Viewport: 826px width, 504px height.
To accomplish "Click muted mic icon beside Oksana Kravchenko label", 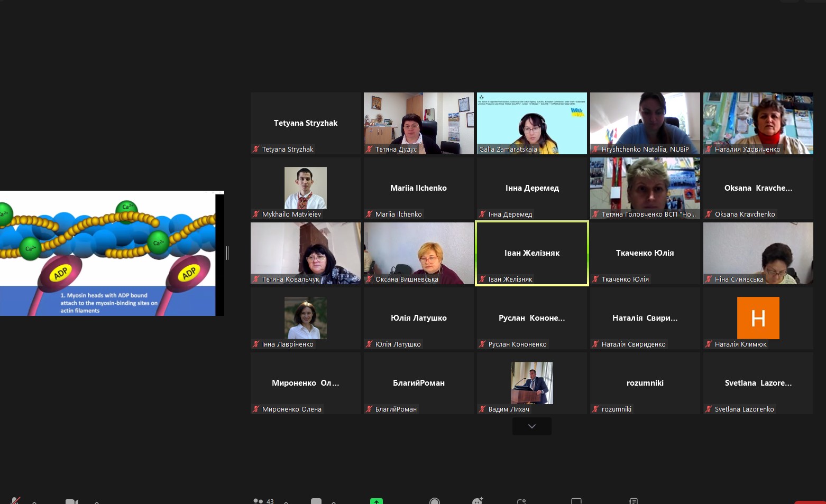I will [709, 214].
